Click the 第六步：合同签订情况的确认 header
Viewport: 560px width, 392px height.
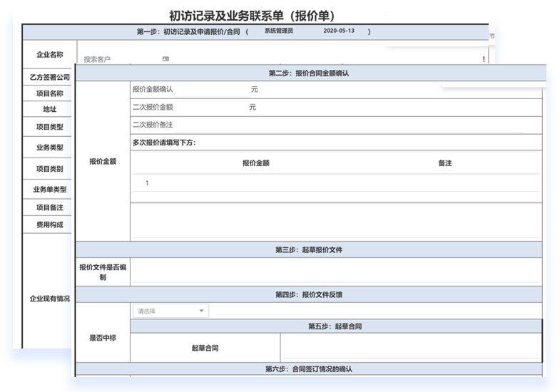tap(309, 368)
